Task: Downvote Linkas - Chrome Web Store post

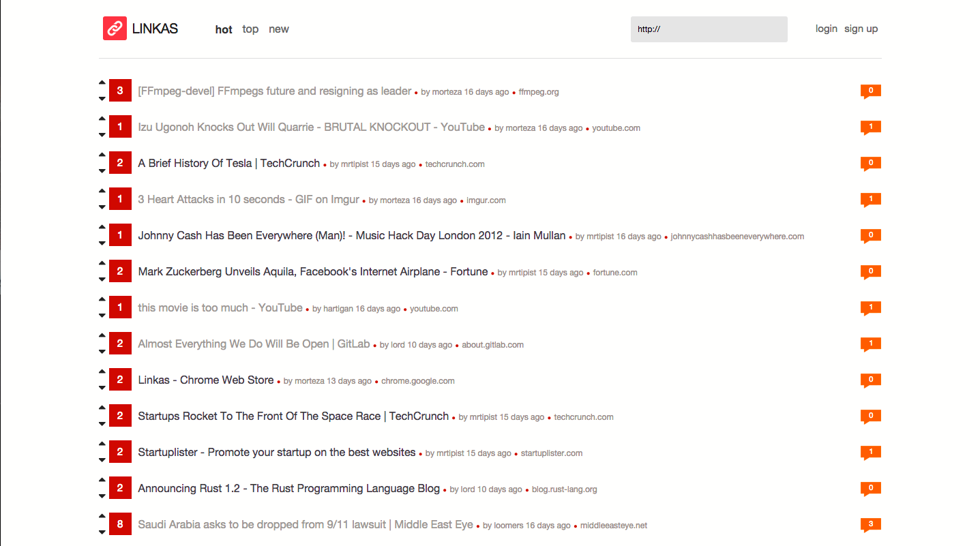Action: pos(102,388)
